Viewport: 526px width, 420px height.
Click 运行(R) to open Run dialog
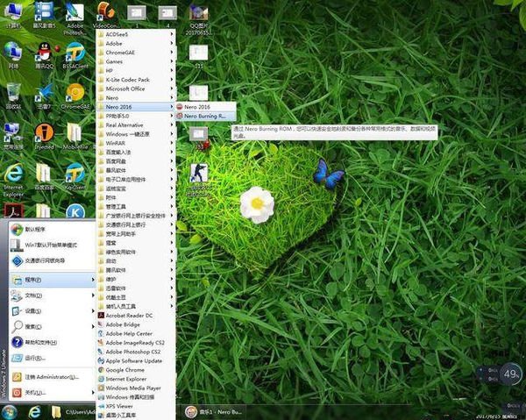(35, 358)
